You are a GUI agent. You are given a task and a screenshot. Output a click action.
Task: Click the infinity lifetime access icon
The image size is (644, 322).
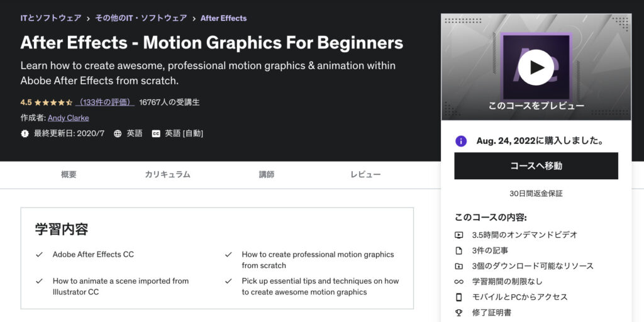tap(458, 282)
